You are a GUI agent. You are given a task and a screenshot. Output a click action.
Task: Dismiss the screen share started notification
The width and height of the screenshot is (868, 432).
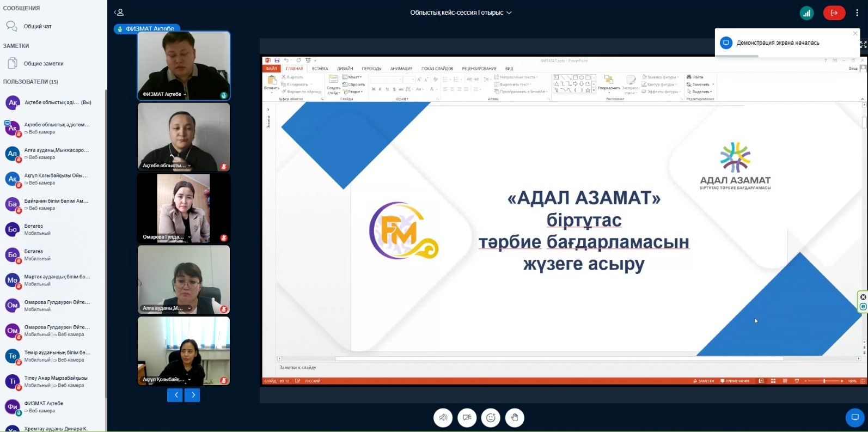(855, 33)
